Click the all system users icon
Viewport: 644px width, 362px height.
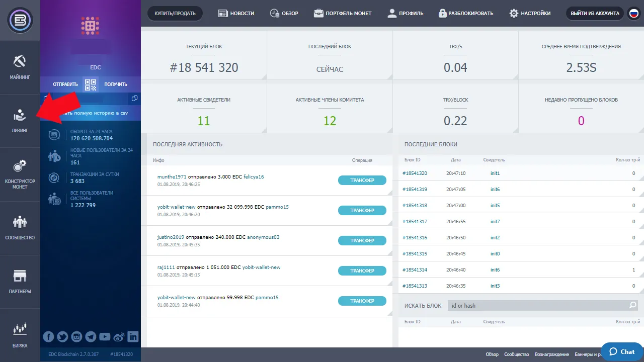pos(54,199)
